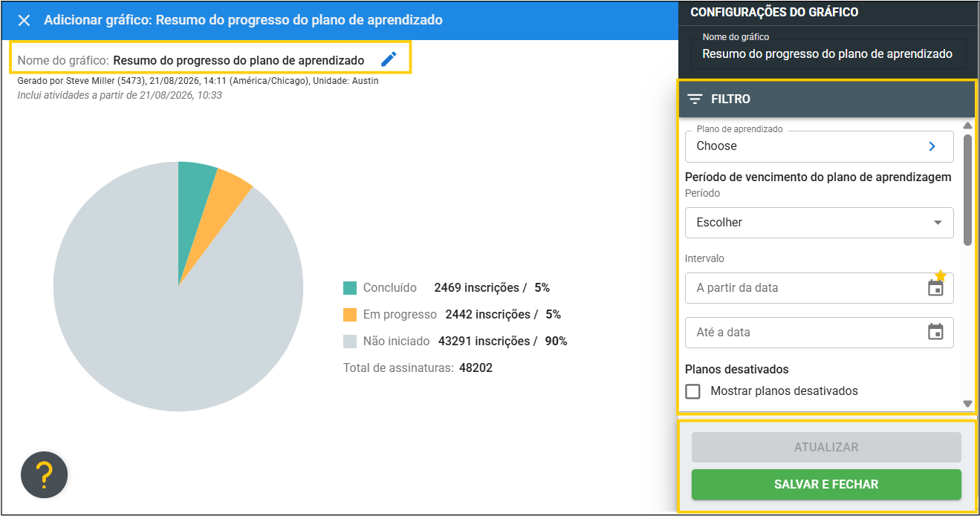Viewport: 980px width, 516px height.
Task: Click Nome do gráfico field in settings panel
Action: (828, 53)
